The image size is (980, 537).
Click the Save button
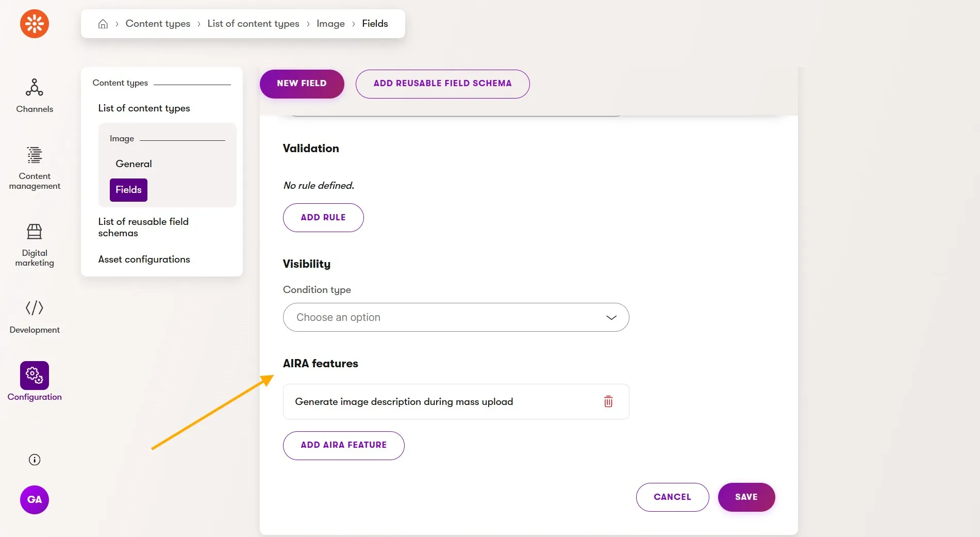(746, 497)
